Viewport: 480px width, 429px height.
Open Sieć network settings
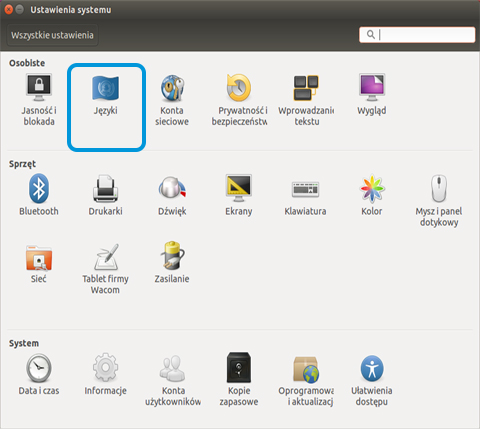click(x=39, y=264)
